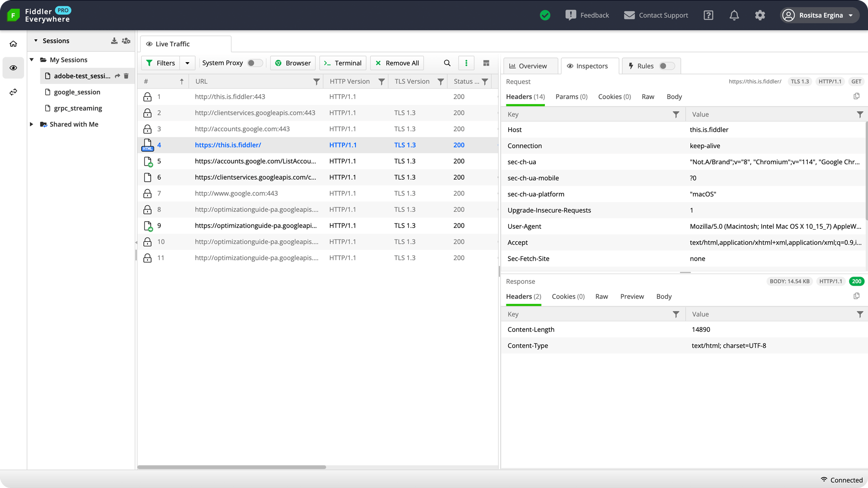Image resolution: width=868 pixels, height=488 pixels.
Task: Click the search magnifier in the traffic toolbar
Action: coord(447,63)
